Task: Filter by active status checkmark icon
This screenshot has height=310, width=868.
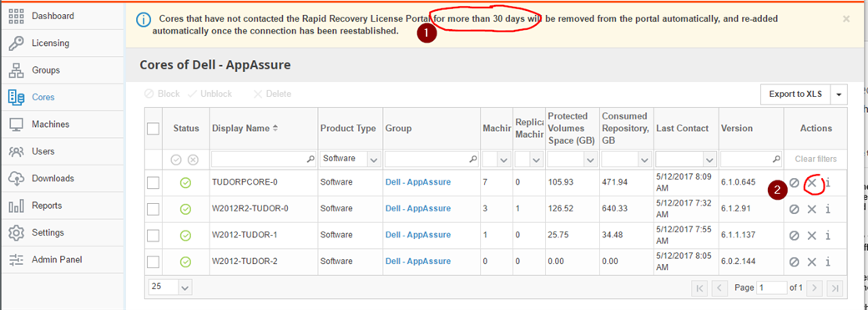Action: [x=176, y=160]
